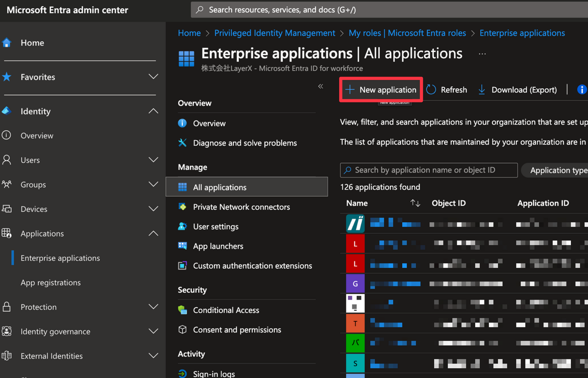Click the Consent and permissions cube icon
The image size is (588, 378).
click(x=182, y=329)
